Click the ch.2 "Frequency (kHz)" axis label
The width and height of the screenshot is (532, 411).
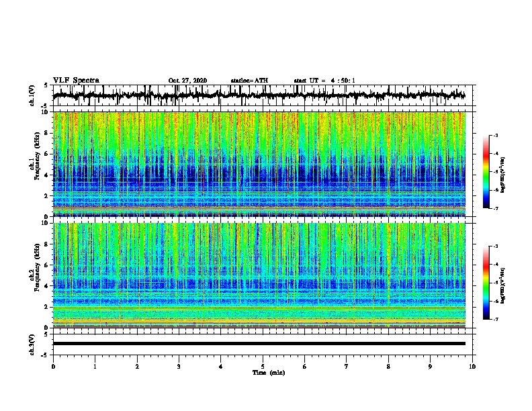tap(36, 267)
